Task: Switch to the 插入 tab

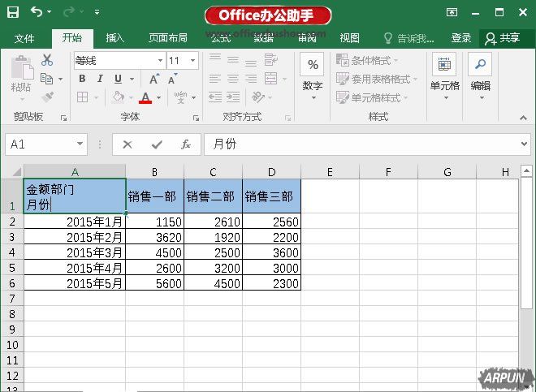Action: click(x=115, y=38)
